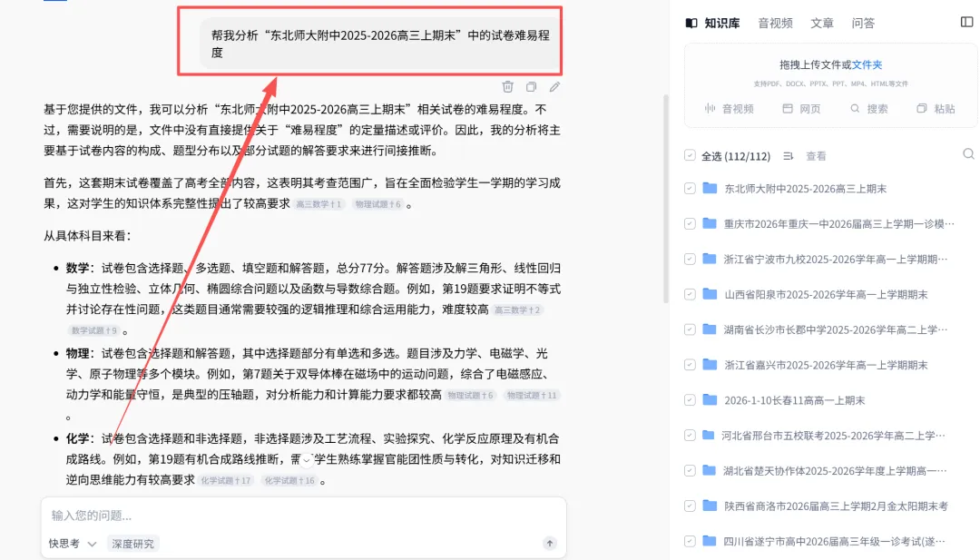The width and height of the screenshot is (980, 560).
Task: Open citation tag 物理试题†6 in first paragraph
Action: (377, 204)
